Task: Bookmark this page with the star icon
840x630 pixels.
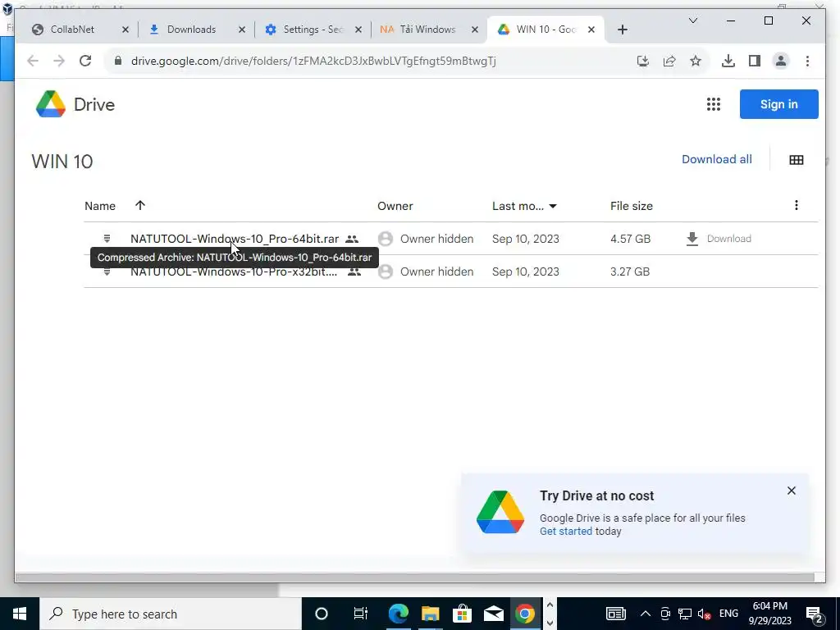Action: pyautogui.click(x=696, y=61)
